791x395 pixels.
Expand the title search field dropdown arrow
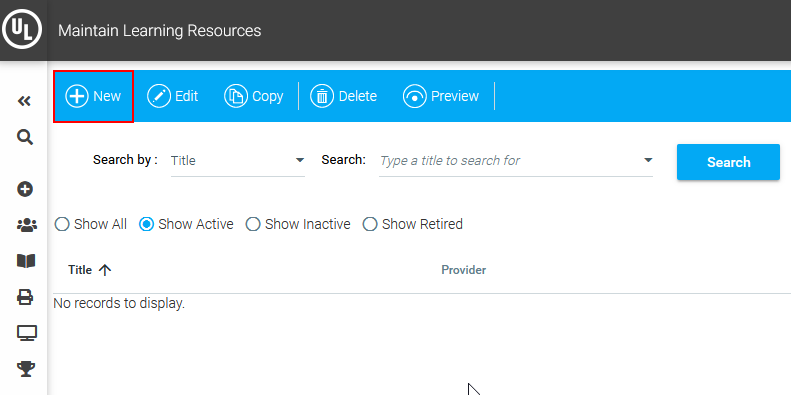point(648,160)
